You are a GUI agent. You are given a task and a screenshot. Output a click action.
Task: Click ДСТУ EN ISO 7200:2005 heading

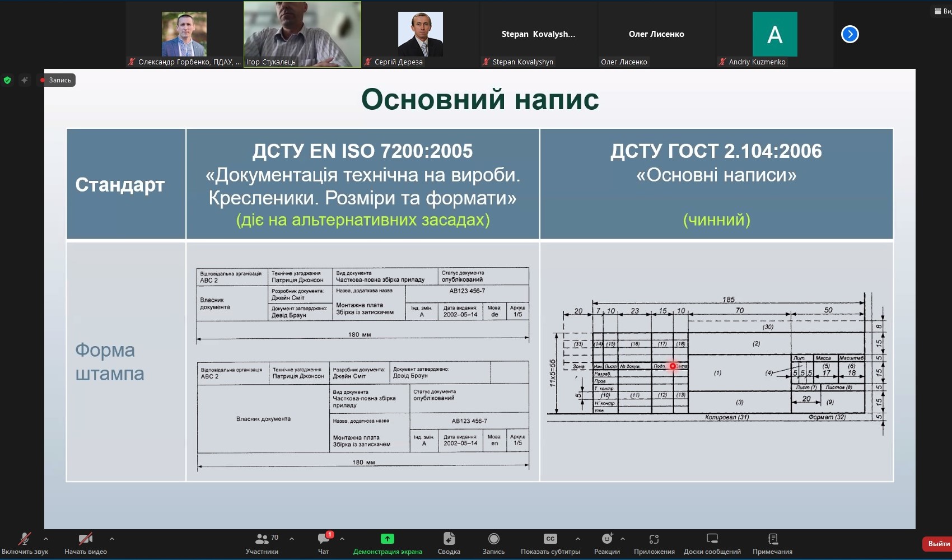tap(362, 151)
